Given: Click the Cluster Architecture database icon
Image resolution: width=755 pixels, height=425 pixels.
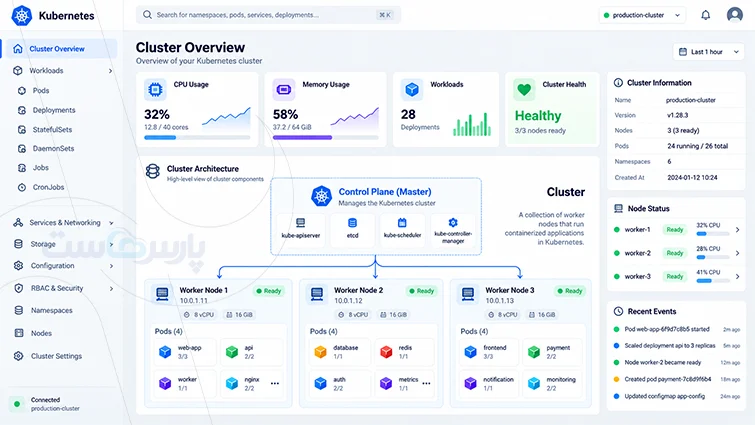Looking at the screenshot, I should 153,171.
